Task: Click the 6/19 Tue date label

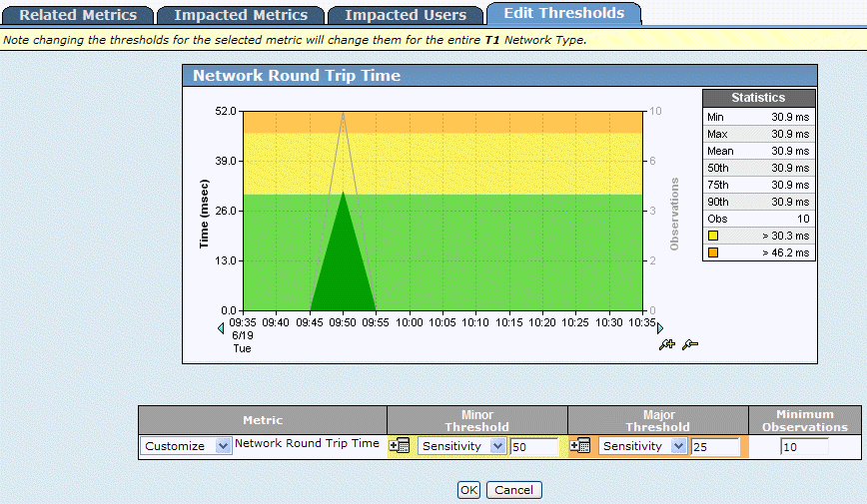Action: pos(242,342)
